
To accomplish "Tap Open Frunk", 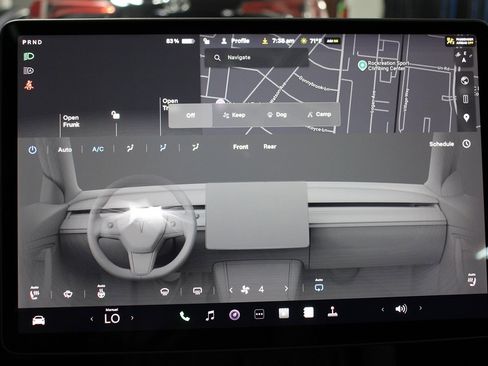I will tap(71, 121).
